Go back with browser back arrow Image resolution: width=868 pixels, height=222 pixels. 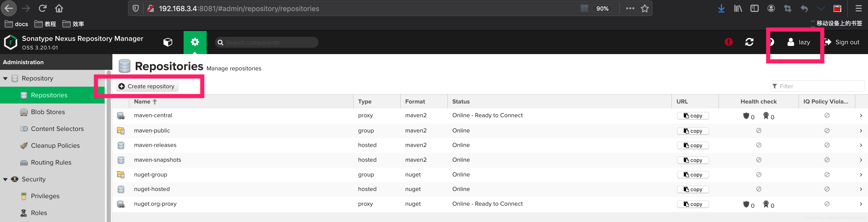9,9
